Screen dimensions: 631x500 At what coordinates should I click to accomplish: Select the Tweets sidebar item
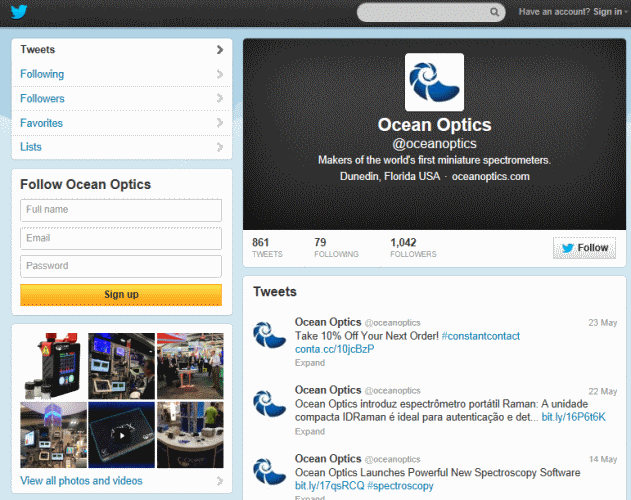pyautogui.click(x=122, y=50)
